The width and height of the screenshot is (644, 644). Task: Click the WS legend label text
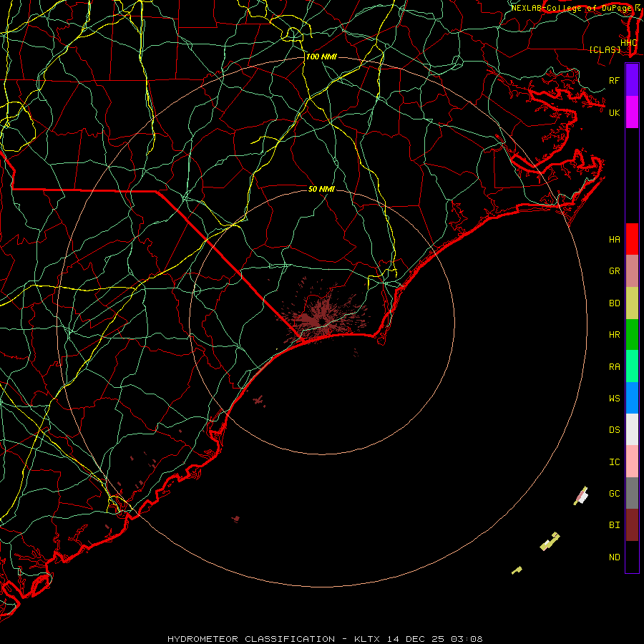(615, 398)
